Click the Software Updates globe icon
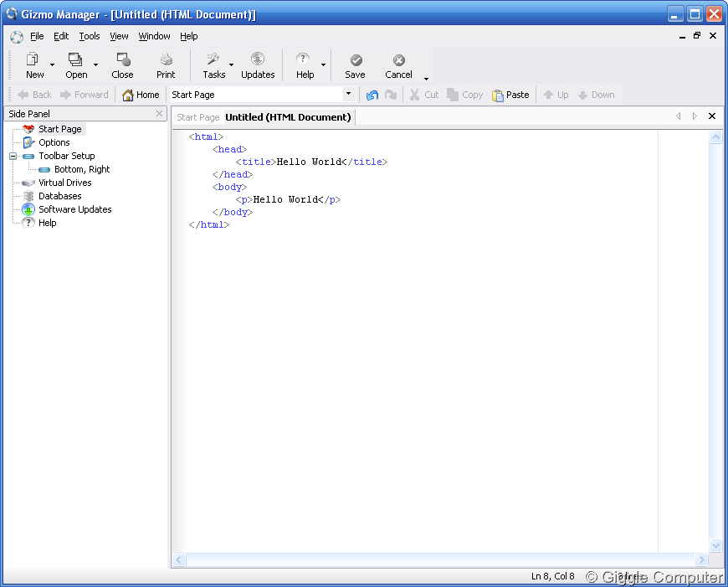Screen dimensions: 728x587 tap(28, 209)
